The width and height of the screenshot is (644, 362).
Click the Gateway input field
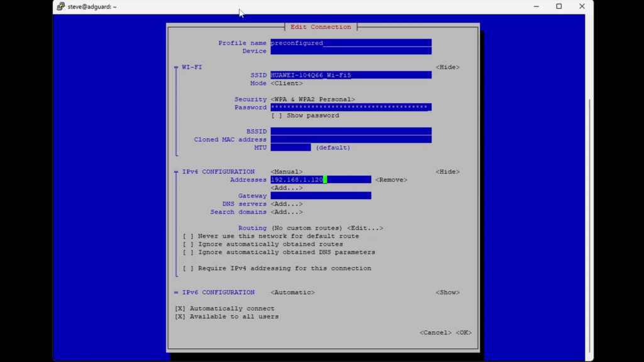321,196
